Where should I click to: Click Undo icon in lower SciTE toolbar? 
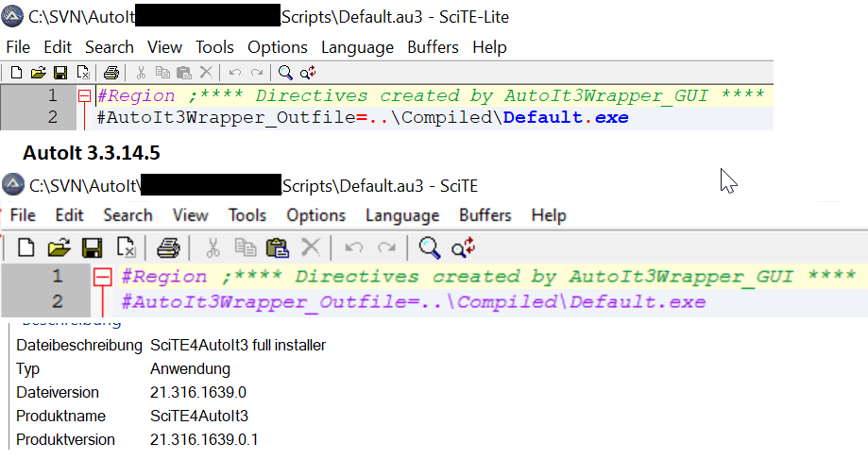point(354,247)
